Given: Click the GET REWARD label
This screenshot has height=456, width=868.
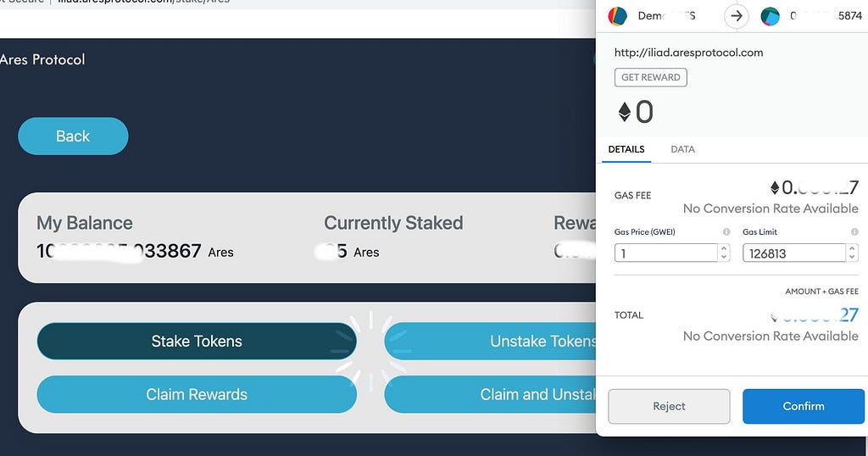Looking at the screenshot, I should coord(650,77).
